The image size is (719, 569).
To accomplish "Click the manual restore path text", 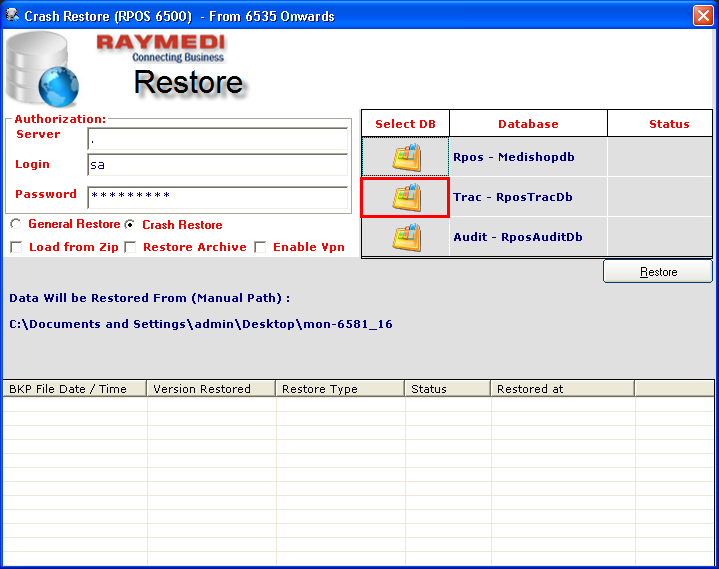I will coord(201,324).
